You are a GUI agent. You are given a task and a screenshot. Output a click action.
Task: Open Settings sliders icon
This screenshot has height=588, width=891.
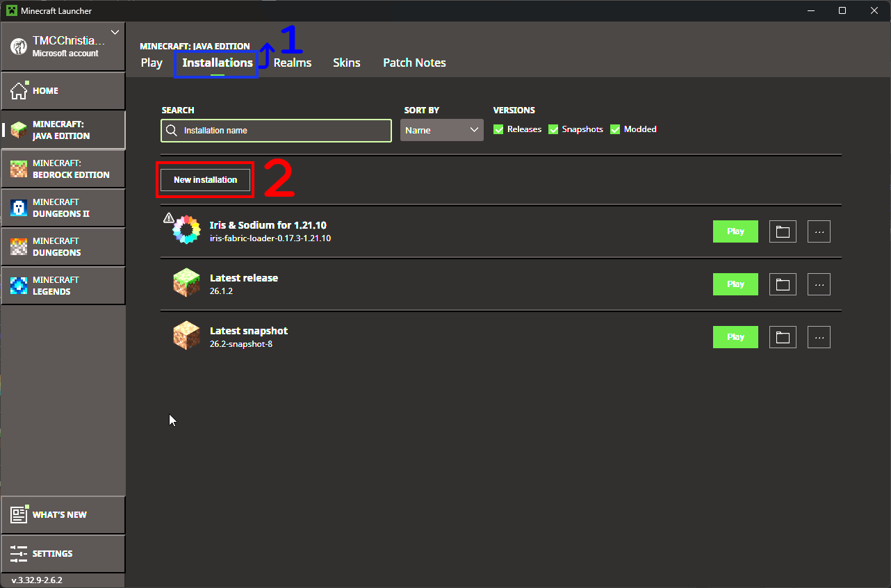[19, 554]
